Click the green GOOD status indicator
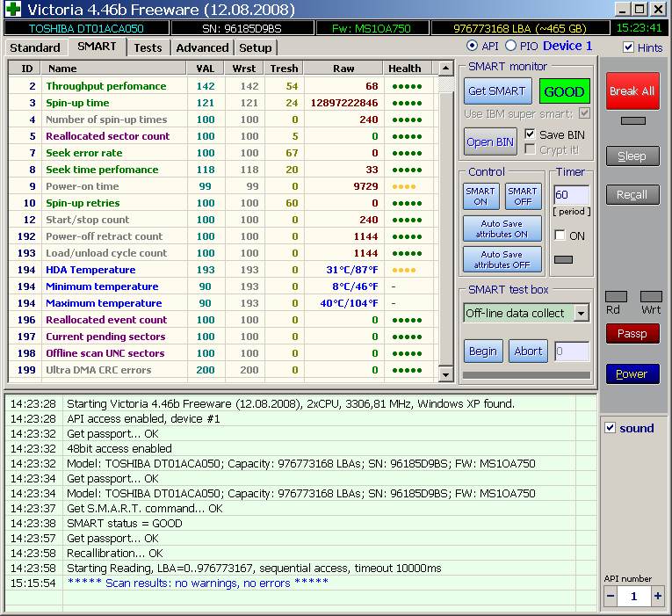The width and height of the screenshot is (672, 616). [x=564, y=91]
